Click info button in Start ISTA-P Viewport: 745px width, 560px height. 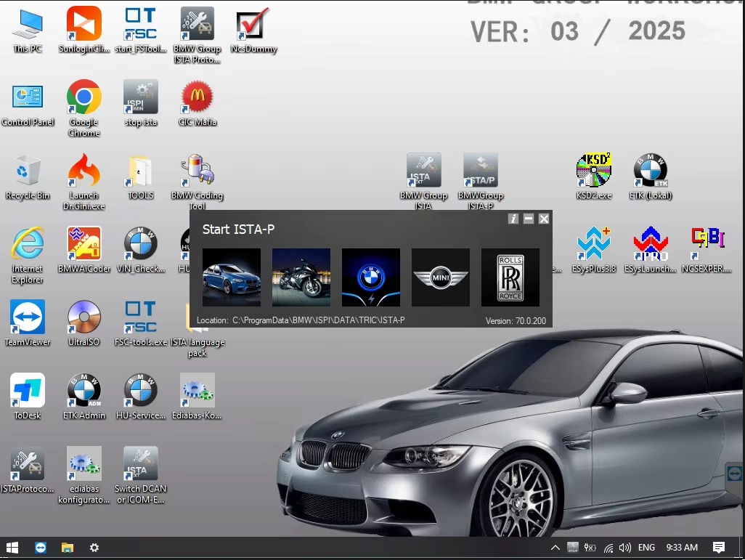513,219
